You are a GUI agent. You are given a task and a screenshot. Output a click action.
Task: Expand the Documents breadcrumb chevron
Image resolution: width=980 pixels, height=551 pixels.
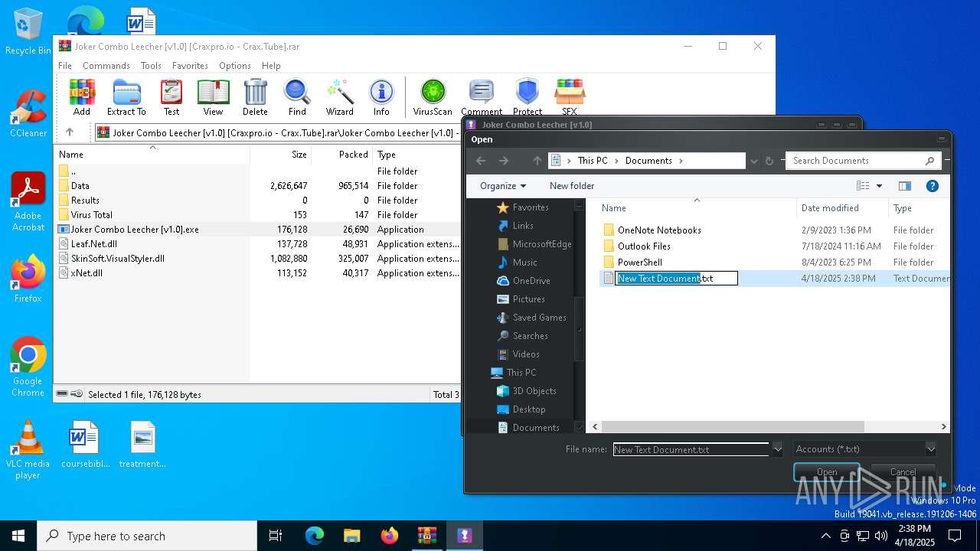click(680, 161)
